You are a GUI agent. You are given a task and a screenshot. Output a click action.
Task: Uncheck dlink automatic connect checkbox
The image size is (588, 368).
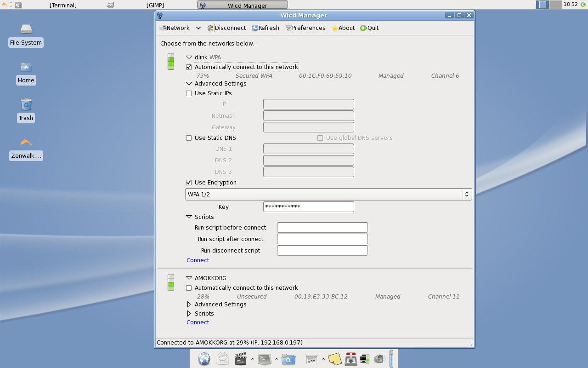tap(189, 67)
